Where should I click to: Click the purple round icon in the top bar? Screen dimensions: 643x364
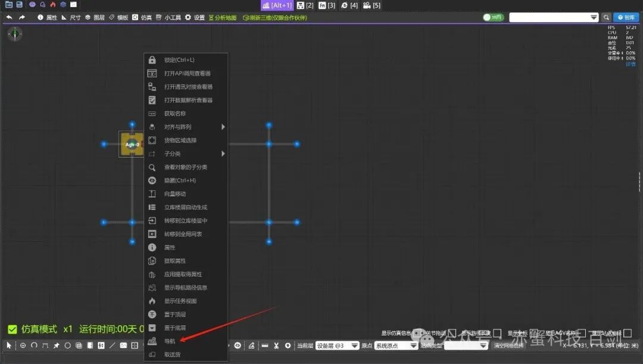pos(32,5)
